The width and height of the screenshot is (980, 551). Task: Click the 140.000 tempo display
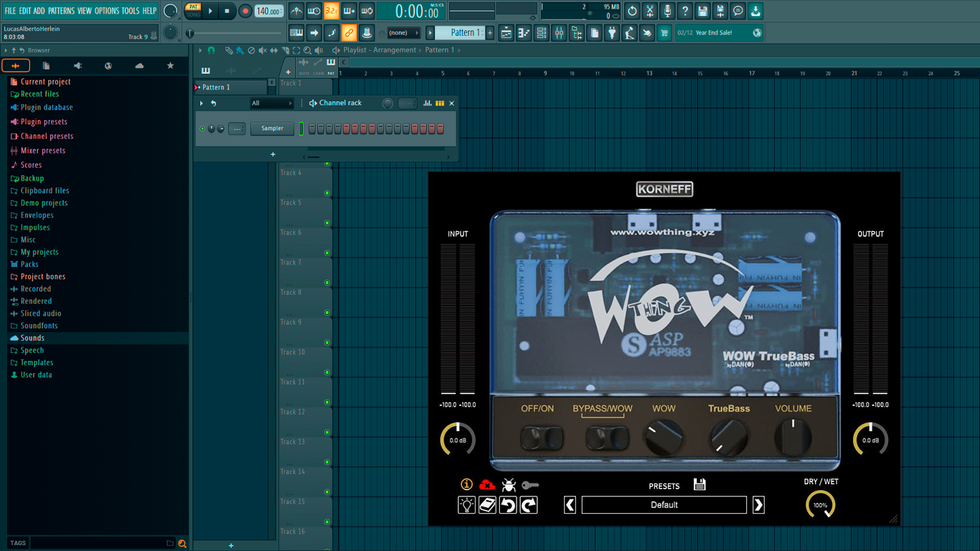point(269,11)
